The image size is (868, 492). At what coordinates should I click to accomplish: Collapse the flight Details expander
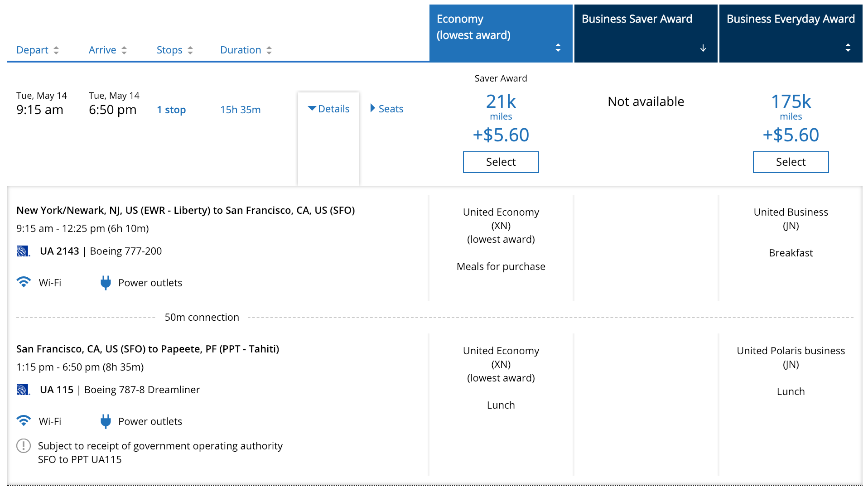point(328,109)
